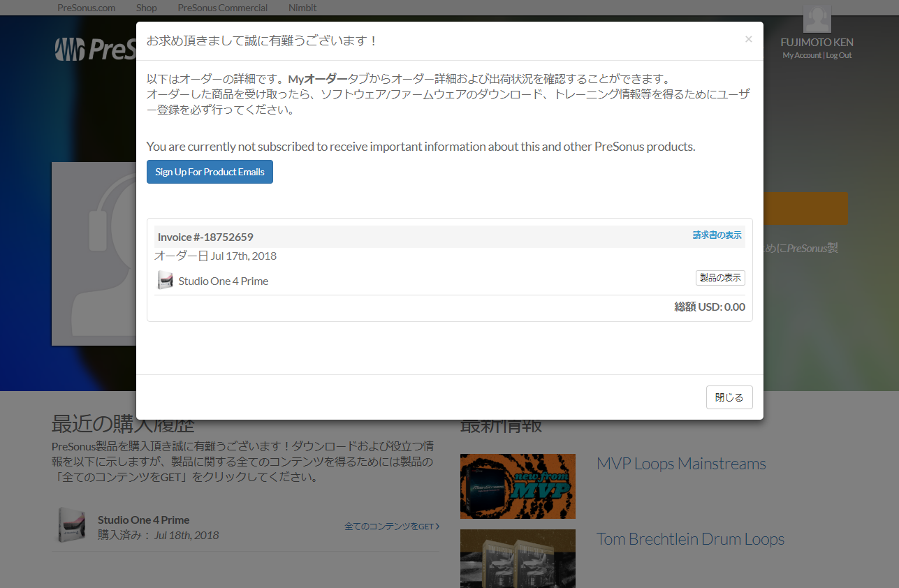
Task: Select the お求め頂きまして誠に有難うございます dialog title
Action: click(x=262, y=41)
